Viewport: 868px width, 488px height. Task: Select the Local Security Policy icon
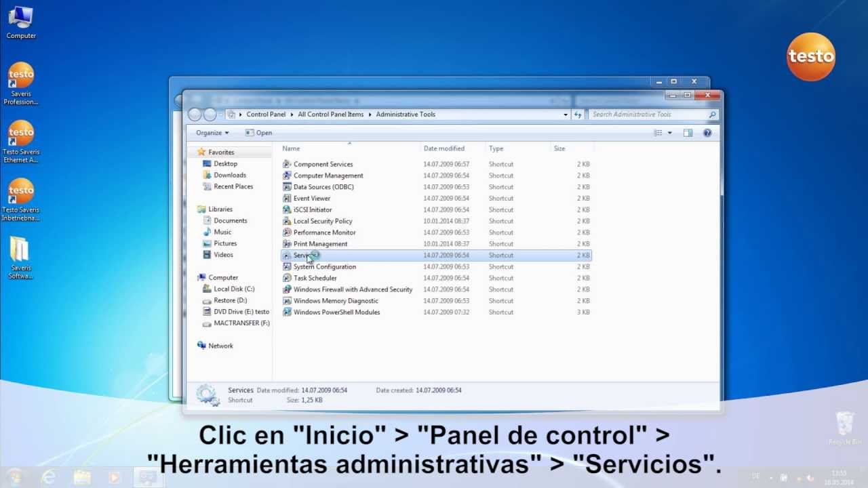[287, 221]
